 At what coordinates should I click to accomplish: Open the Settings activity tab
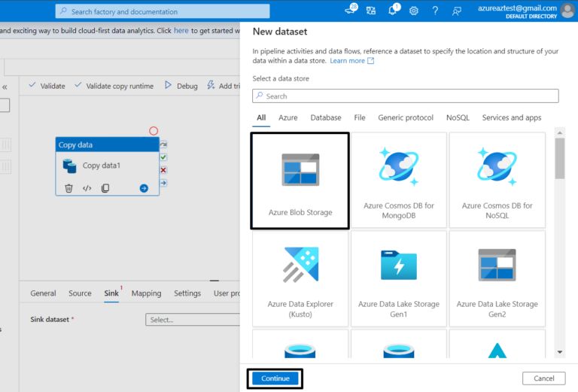[x=187, y=293]
